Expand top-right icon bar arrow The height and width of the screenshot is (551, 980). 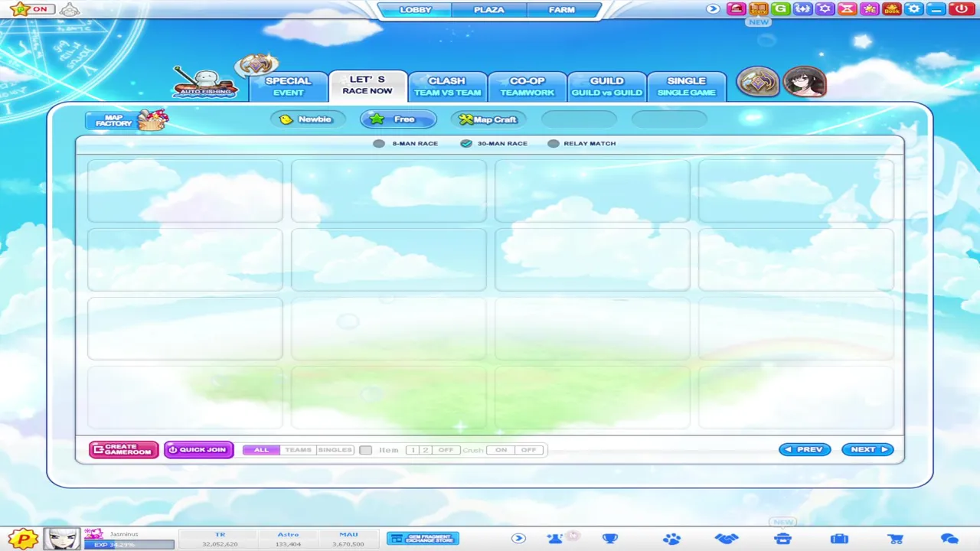click(713, 9)
